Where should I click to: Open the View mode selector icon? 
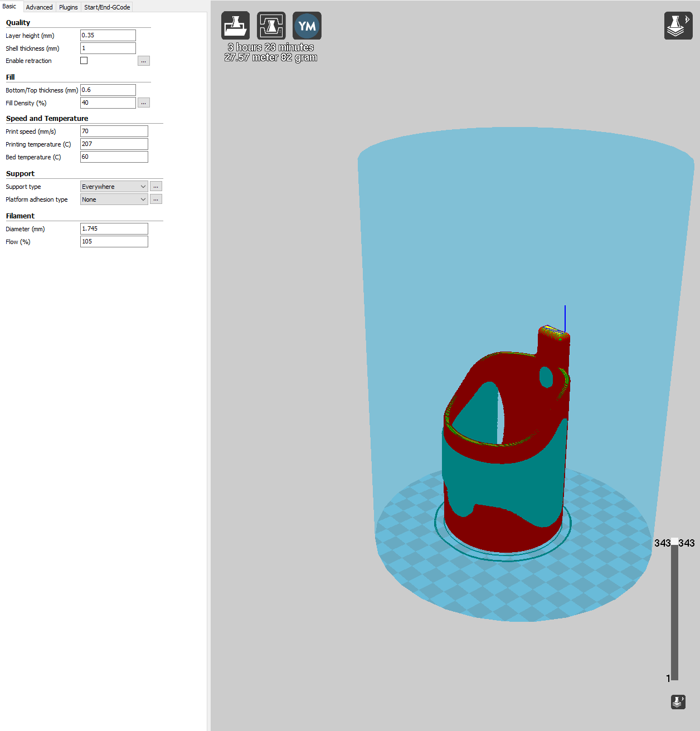click(x=678, y=25)
